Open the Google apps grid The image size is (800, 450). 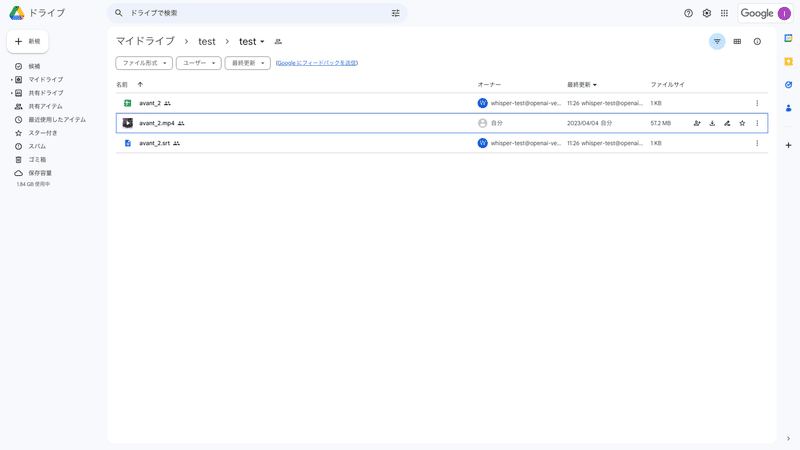tap(724, 13)
